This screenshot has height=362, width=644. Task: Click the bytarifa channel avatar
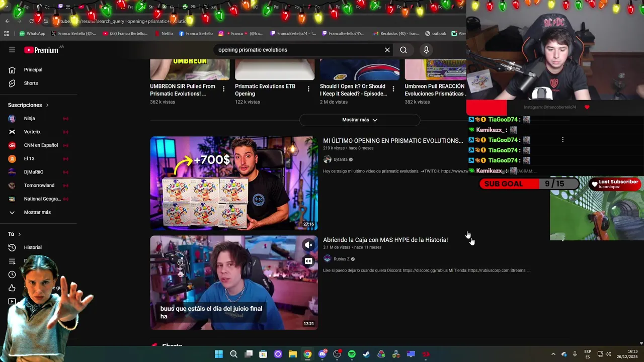tap(328, 159)
